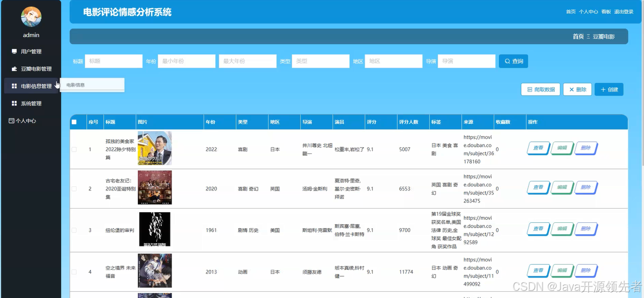644x298 pixels.
Task: Check the row 1 checkbox for 孤独的美食家
Action: [x=74, y=149]
